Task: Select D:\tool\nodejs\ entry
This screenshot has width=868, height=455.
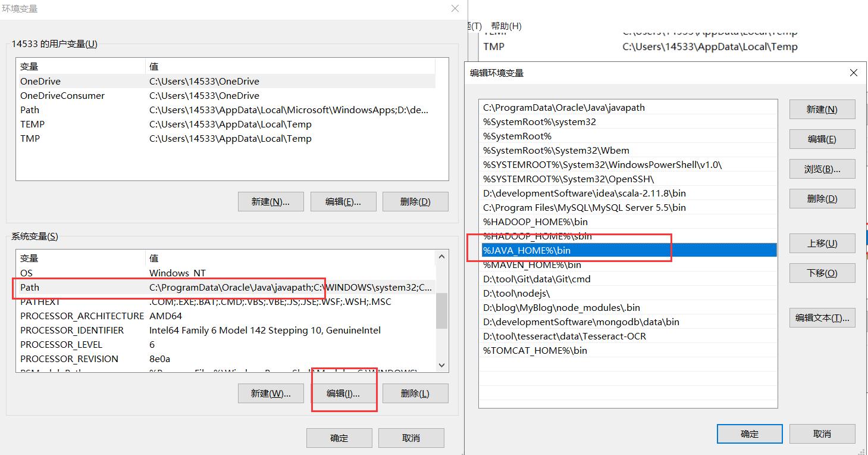Action: (628, 294)
